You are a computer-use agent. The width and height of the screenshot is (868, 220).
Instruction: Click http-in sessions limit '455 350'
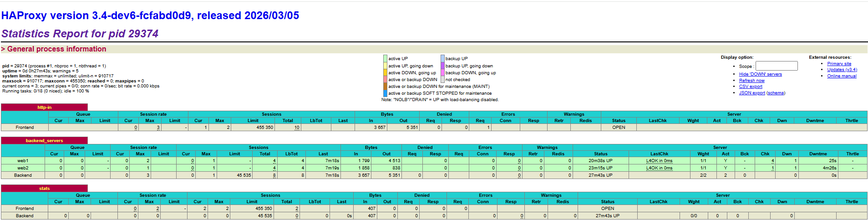[x=265, y=128]
